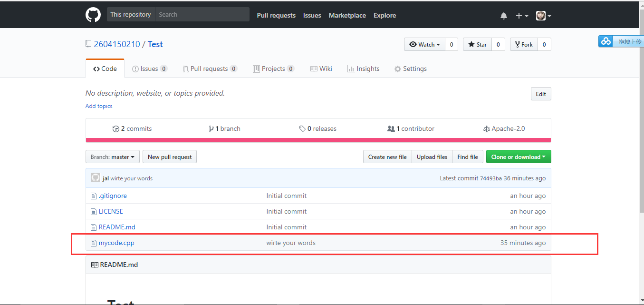644x305 pixels.
Task: Open Initial commit message on .gitignore row
Action: [x=287, y=196]
